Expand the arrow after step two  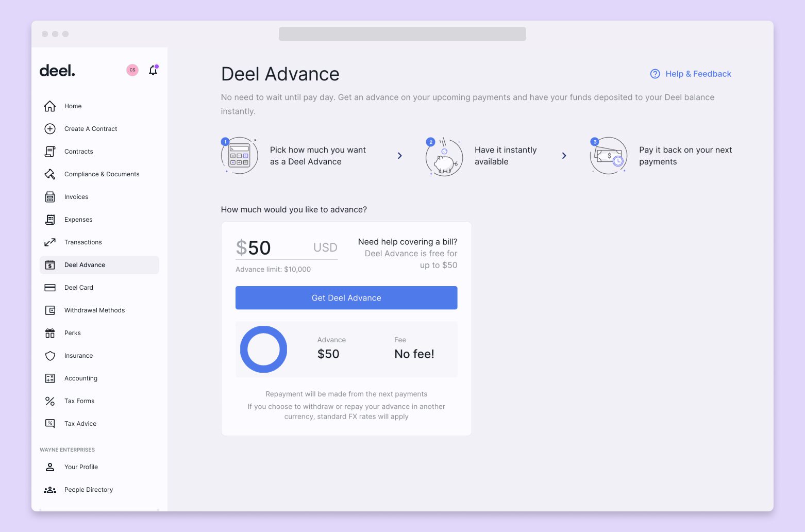564,156
